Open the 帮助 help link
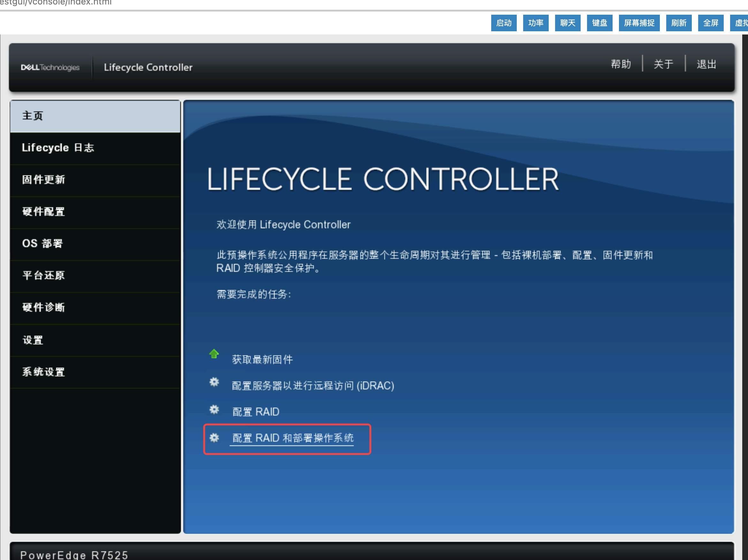 click(621, 64)
